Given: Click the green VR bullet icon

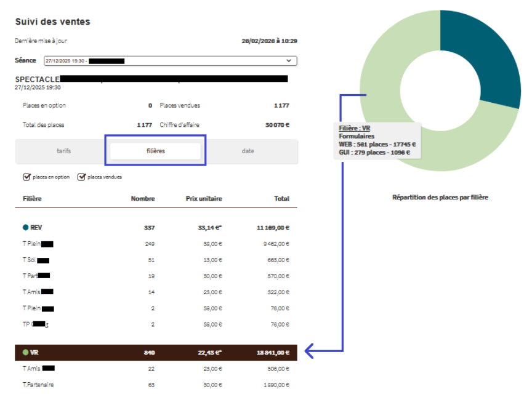Looking at the screenshot, I should [26, 353].
